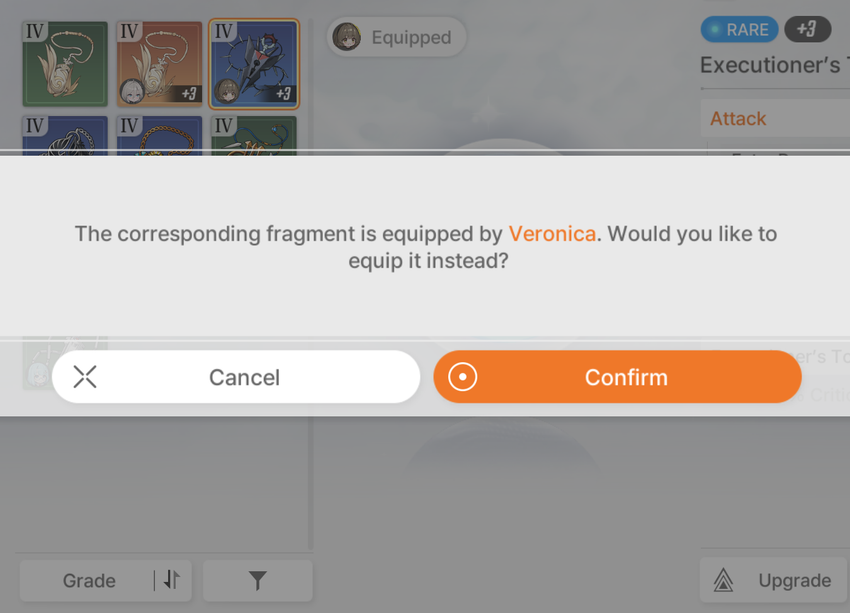Select the orange +3 fragment thumbnail
The image size is (850, 613).
click(159, 64)
